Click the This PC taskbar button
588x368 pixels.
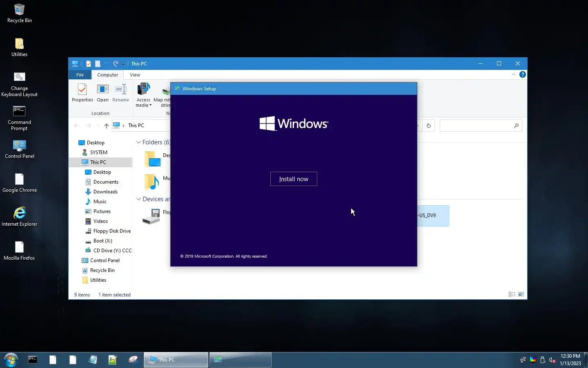(176, 360)
